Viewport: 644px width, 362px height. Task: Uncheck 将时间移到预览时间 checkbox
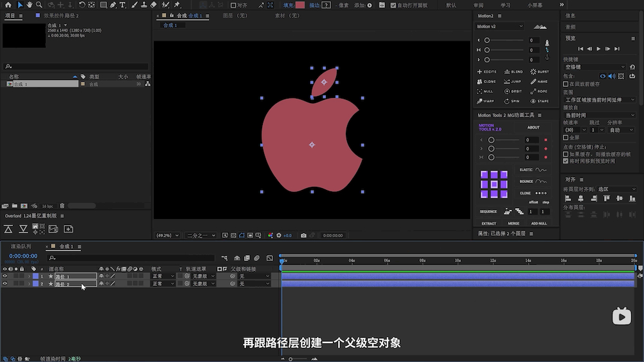point(565,161)
